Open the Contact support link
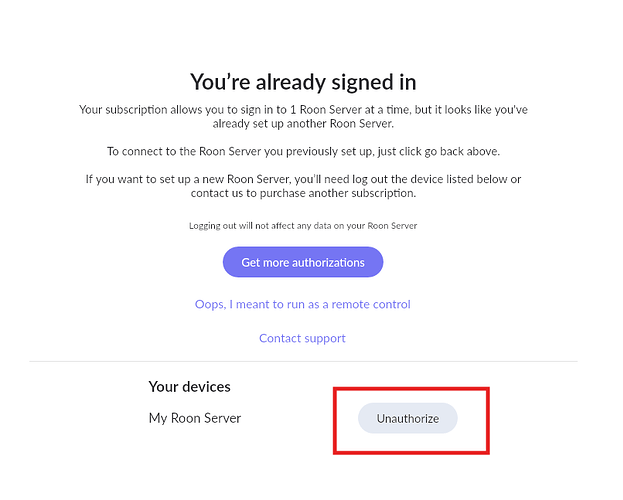The image size is (623, 500). click(302, 338)
